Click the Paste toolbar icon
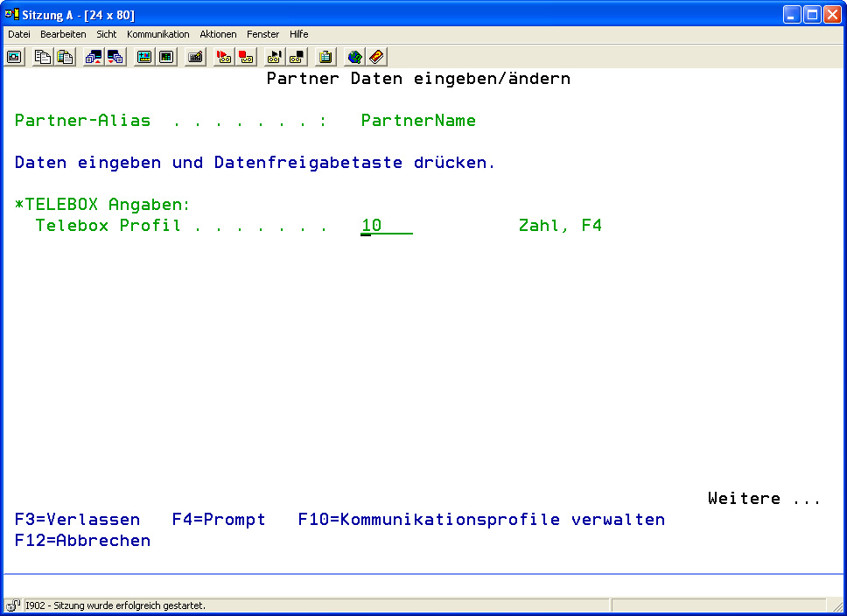The width and height of the screenshot is (847, 616). [65, 57]
